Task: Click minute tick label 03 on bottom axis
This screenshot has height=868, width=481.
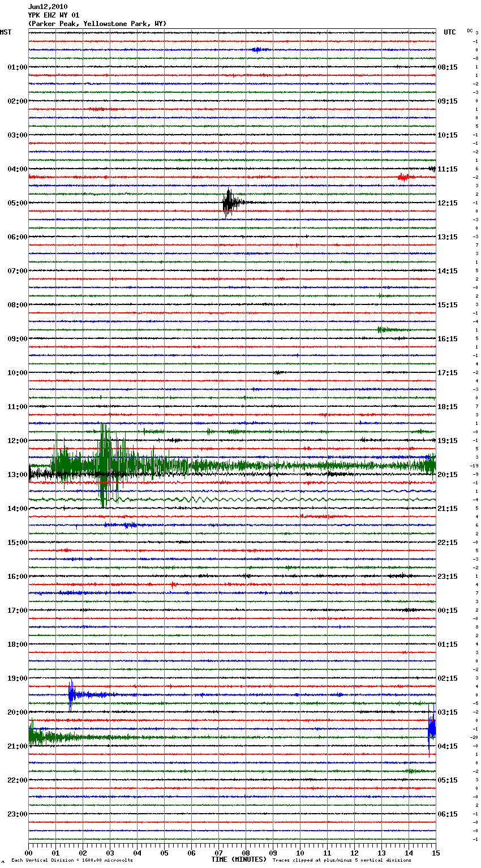Action: (110, 853)
